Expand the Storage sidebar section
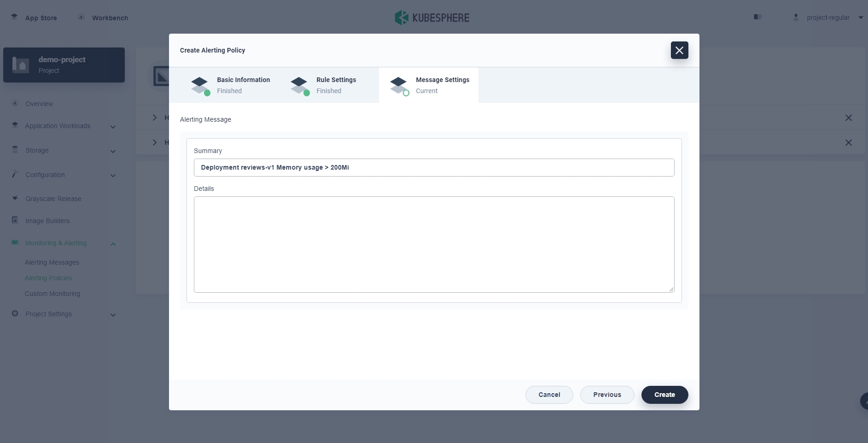Viewport: 868px width, 443px height. click(113, 151)
